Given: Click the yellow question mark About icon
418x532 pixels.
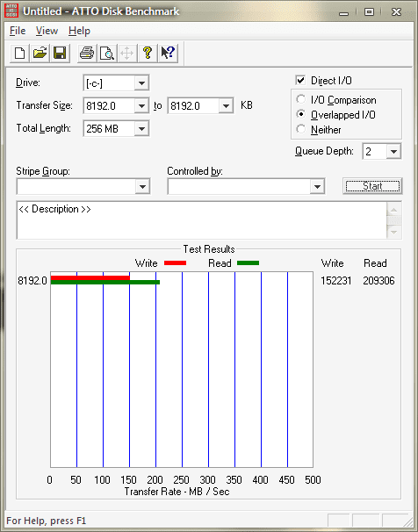Looking at the screenshot, I should pyautogui.click(x=148, y=54).
